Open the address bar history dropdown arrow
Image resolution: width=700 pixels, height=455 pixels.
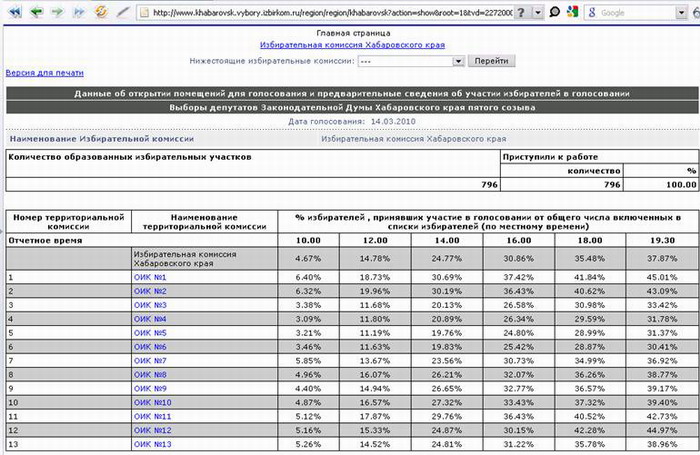pos(538,13)
